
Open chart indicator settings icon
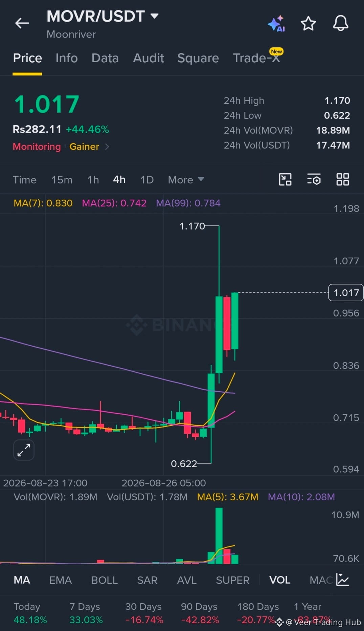coord(314,179)
